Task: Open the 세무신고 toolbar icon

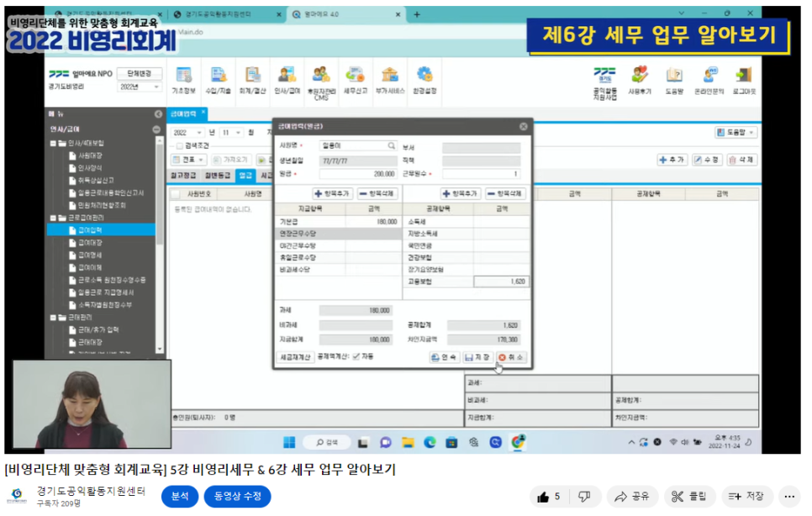Action: click(356, 80)
